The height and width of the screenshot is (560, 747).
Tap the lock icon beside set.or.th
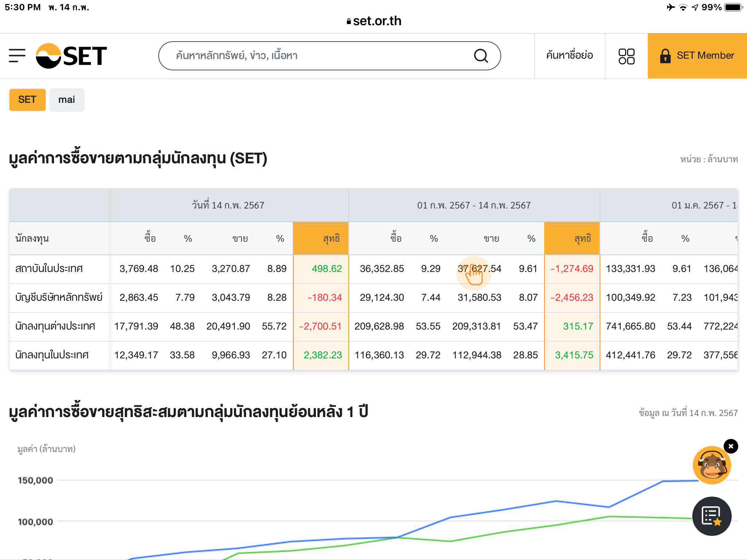[x=349, y=22]
